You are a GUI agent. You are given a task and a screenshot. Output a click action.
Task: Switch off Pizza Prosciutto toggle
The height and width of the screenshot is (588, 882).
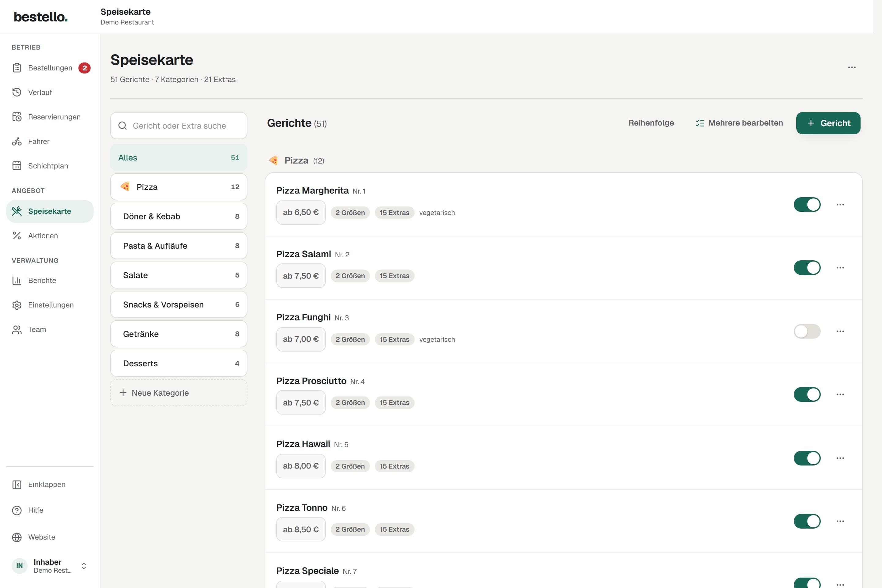(807, 394)
